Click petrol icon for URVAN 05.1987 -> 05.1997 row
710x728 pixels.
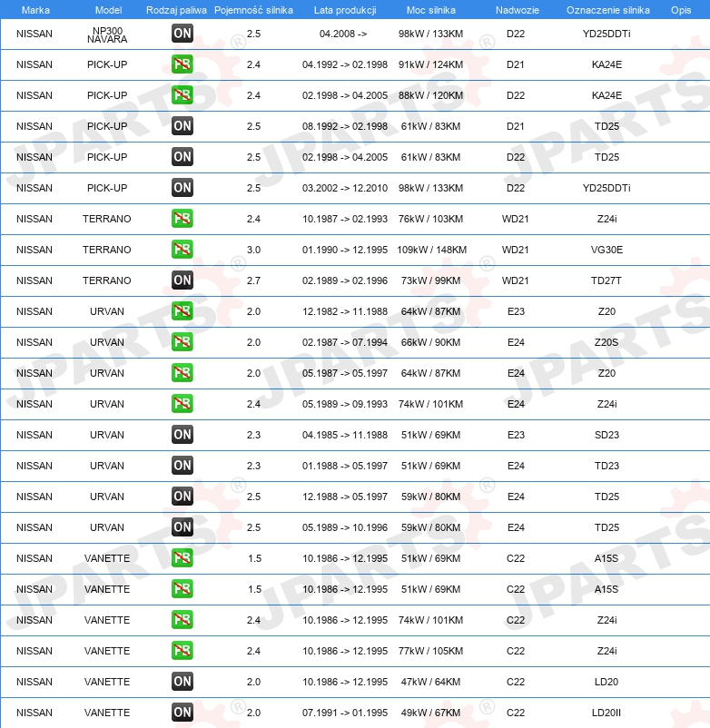(x=182, y=373)
